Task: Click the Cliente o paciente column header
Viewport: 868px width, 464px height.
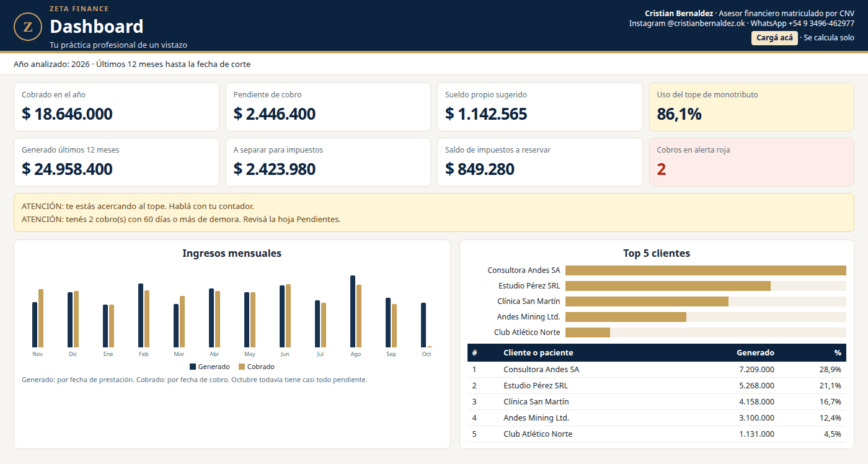Action: tap(538, 353)
